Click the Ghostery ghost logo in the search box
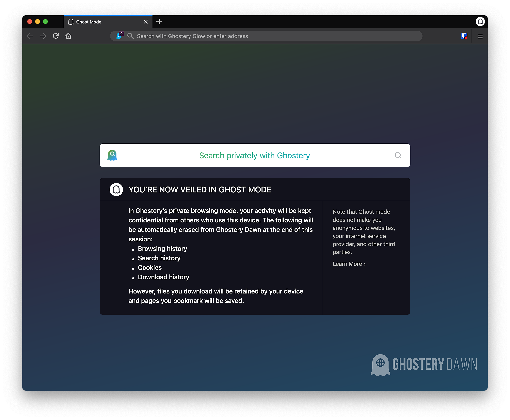The image size is (510, 420). point(112,155)
